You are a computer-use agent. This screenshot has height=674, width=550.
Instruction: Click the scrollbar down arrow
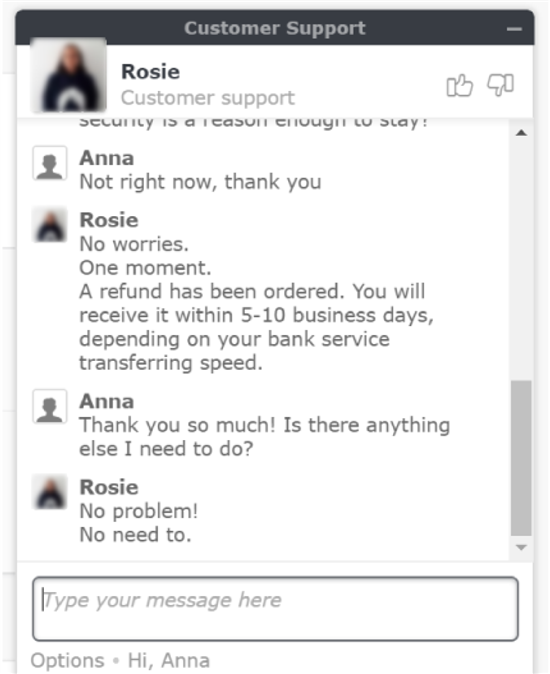[x=521, y=548]
